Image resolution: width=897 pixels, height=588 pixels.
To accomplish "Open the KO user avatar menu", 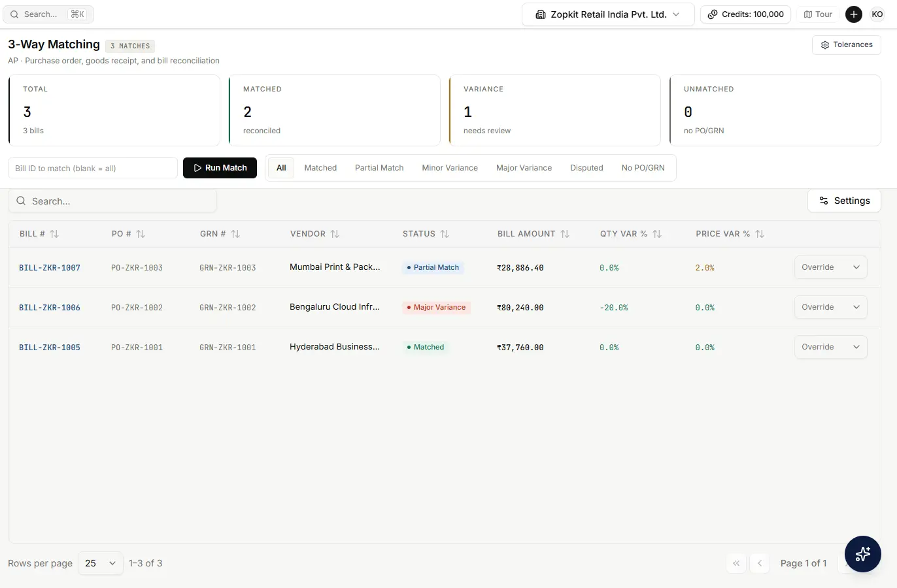I will (x=877, y=14).
